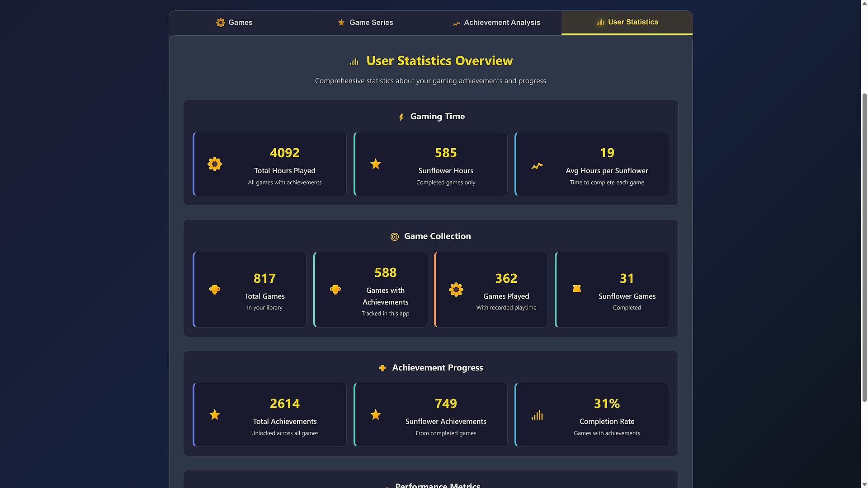Click the sunflower icon in Total Hours Played card
Image resolution: width=868 pixels, height=488 pixels.
point(215,164)
